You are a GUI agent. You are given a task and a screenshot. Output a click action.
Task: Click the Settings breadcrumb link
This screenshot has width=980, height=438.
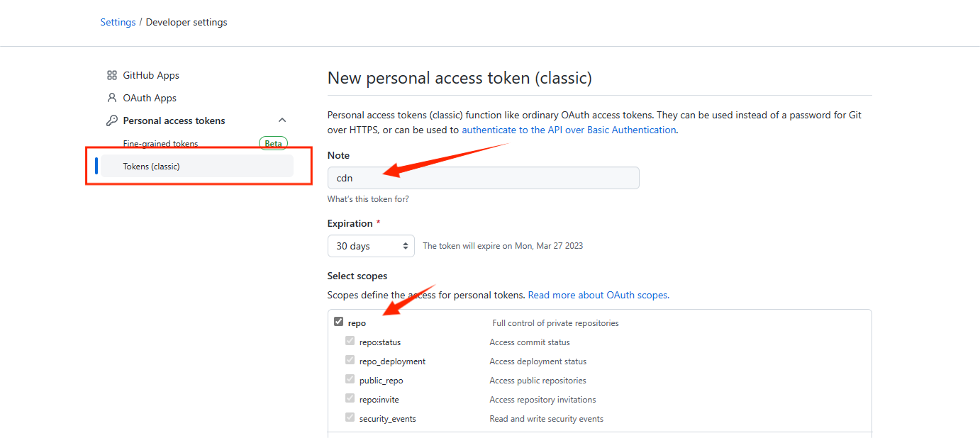point(118,22)
